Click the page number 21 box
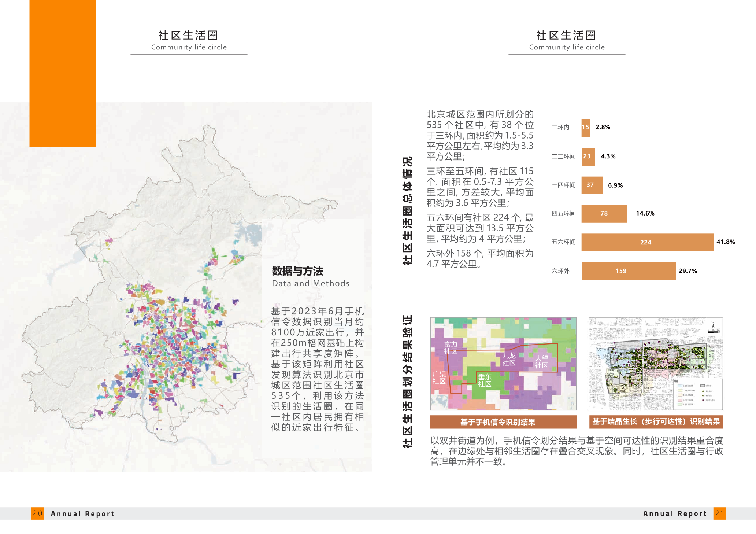The image size is (756, 534). point(719,513)
